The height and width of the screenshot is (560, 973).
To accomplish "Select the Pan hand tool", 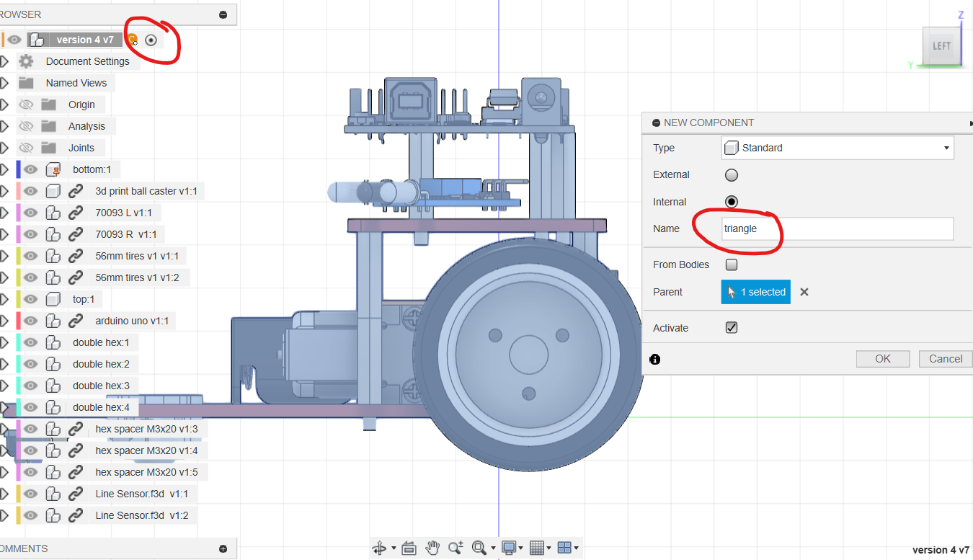I will [432, 548].
